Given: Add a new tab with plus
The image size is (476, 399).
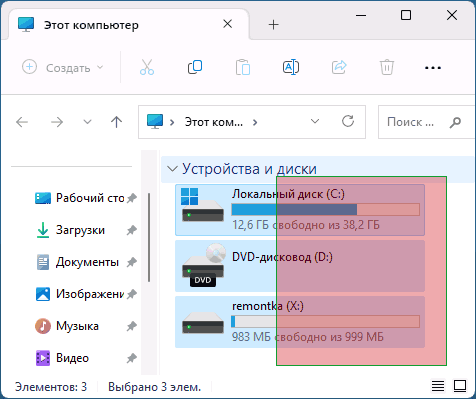Looking at the screenshot, I should [x=273, y=25].
